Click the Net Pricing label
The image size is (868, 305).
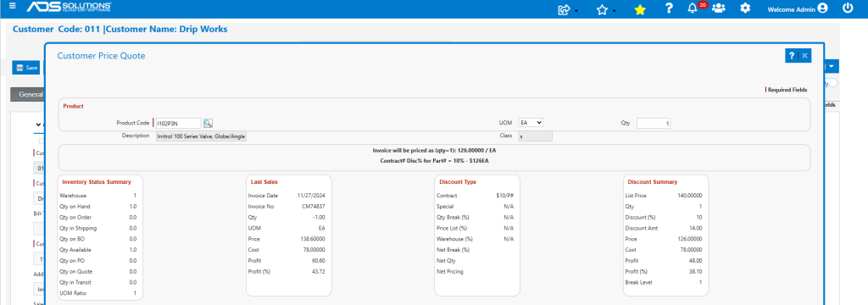tap(449, 271)
